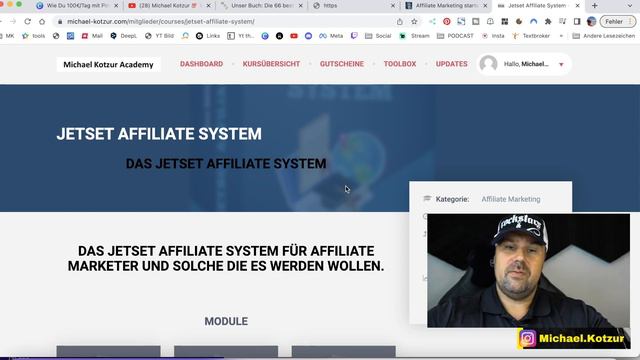Open the DeepL bookmark
The height and width of the screenshot is (360, 640).
[124, 36]
